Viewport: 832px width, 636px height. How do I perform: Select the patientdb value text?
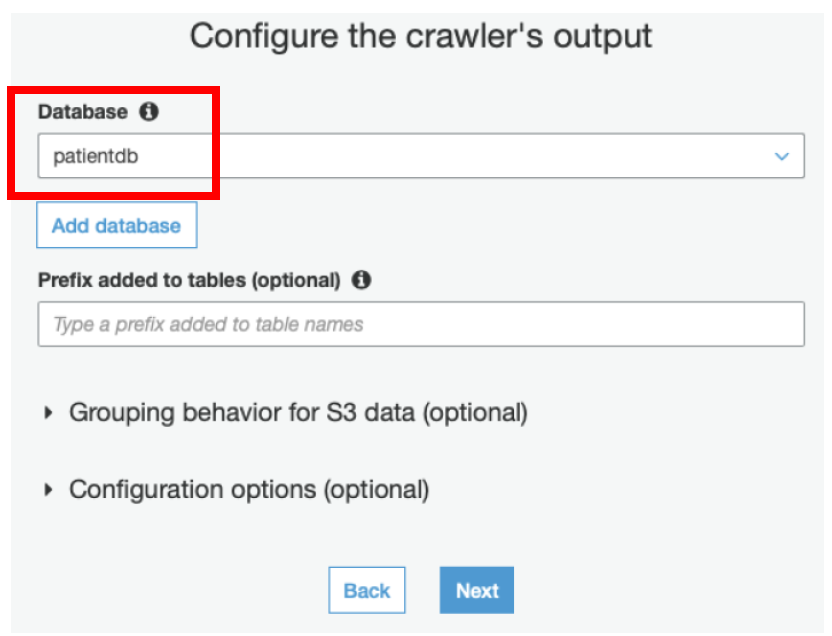(x=96, y=156)
